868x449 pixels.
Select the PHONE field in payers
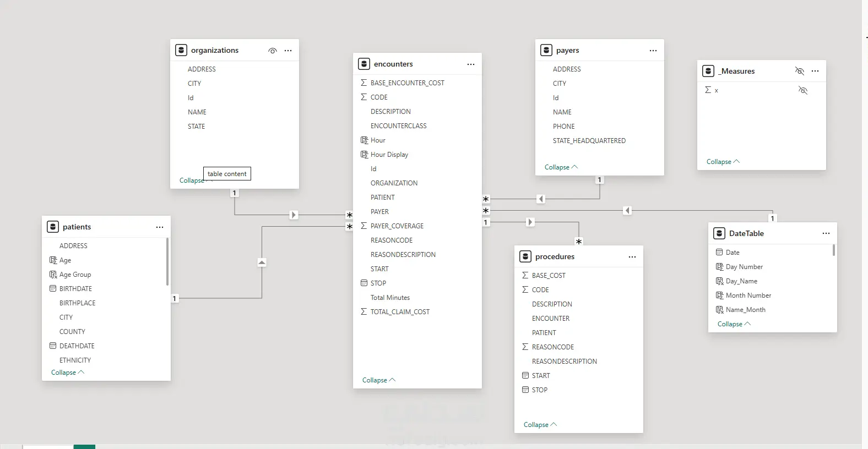(x=563, y=127)
